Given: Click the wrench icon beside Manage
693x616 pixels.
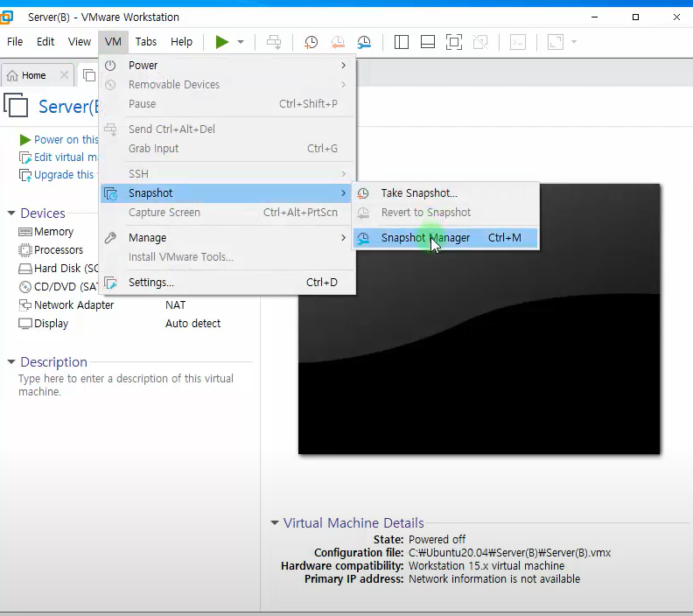Looking at the screenshot, I should [110, 238].
